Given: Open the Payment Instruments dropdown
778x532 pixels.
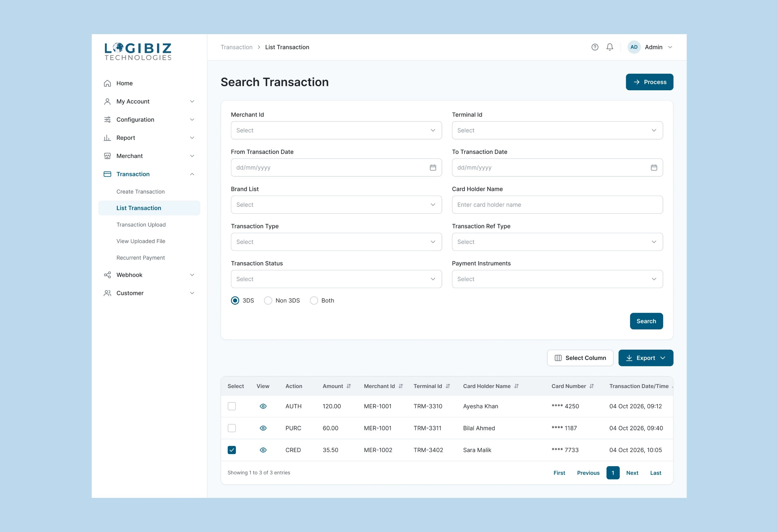Looking at the screenshot, I should 557,279.
